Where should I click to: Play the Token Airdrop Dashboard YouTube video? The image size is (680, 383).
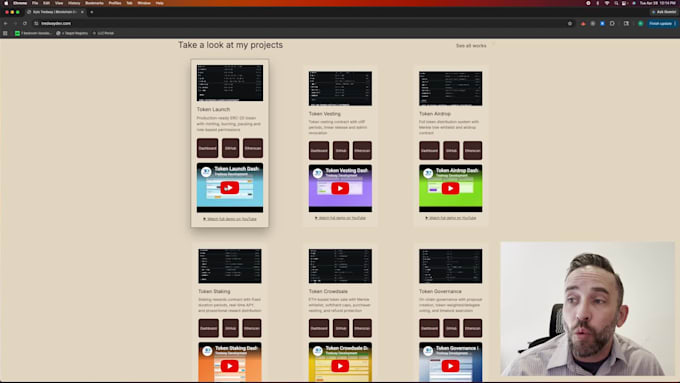tap(451, 188)
